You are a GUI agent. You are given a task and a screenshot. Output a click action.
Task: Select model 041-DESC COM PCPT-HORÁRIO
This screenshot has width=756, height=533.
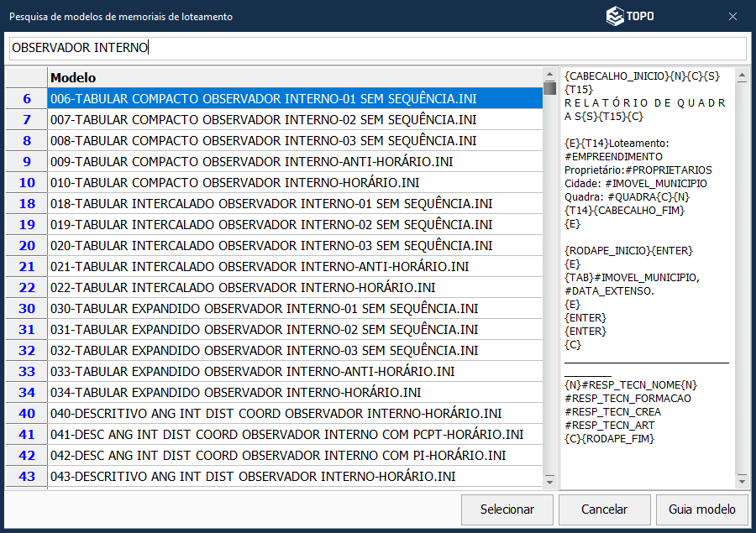[286, 435]
